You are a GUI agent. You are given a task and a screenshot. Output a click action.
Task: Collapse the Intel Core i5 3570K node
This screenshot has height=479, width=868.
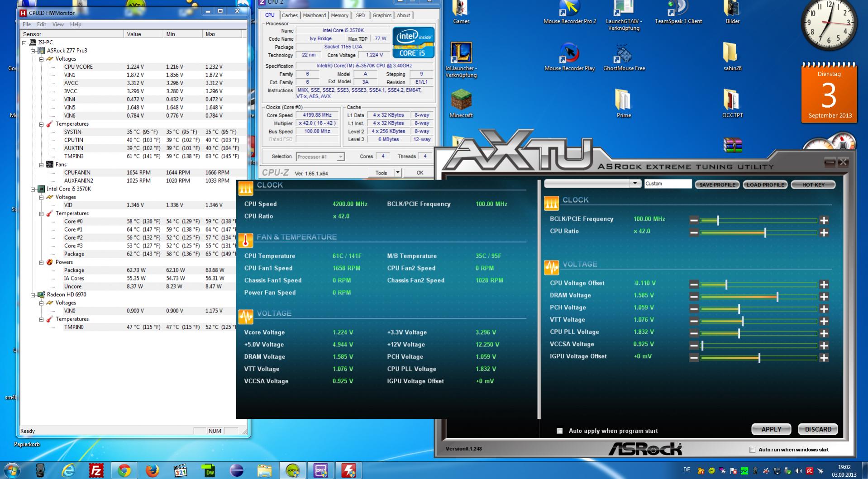tap(33, 189)
